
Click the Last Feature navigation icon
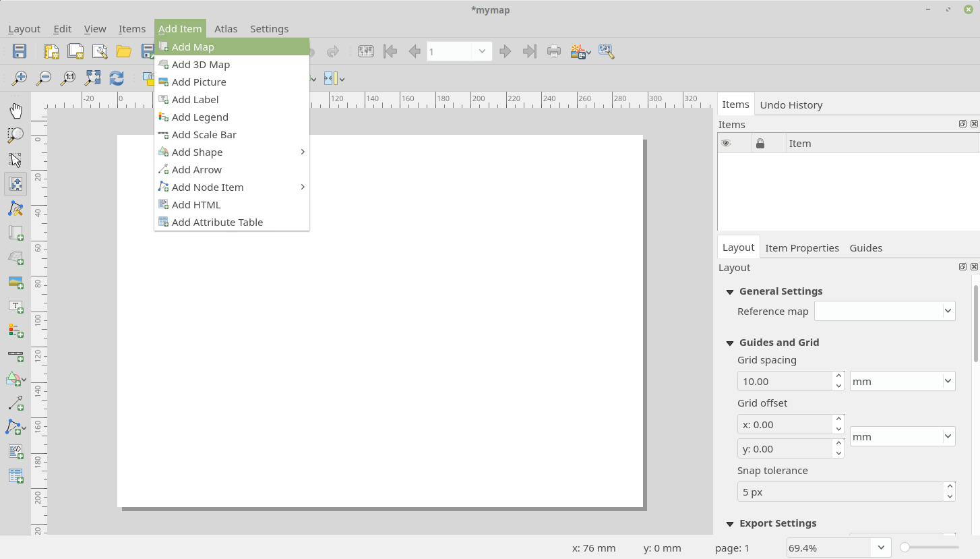[530, 51]
